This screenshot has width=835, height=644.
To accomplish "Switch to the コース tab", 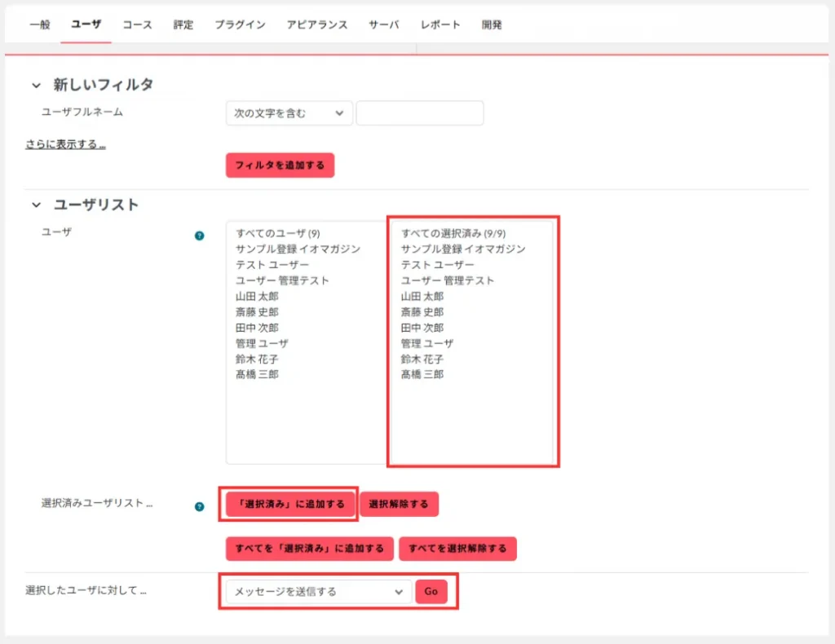I will [137, 24].
